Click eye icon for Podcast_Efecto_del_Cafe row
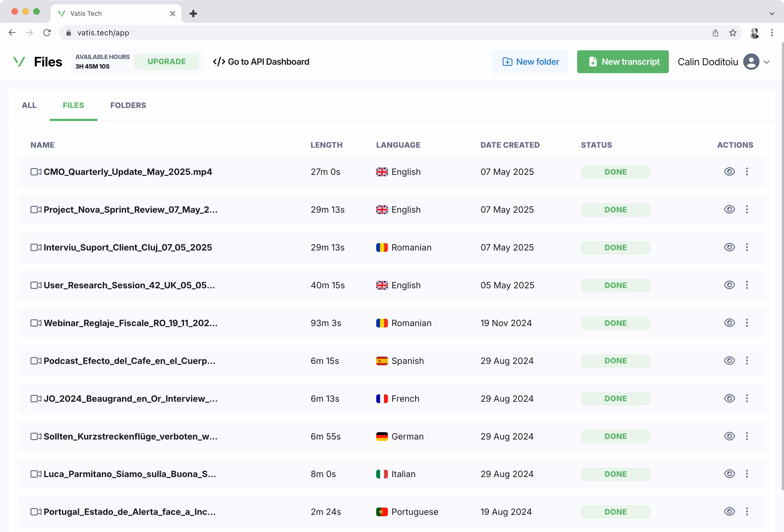This screenshot has height=532, width=784. pyautogui.click(x=729, y=361)
